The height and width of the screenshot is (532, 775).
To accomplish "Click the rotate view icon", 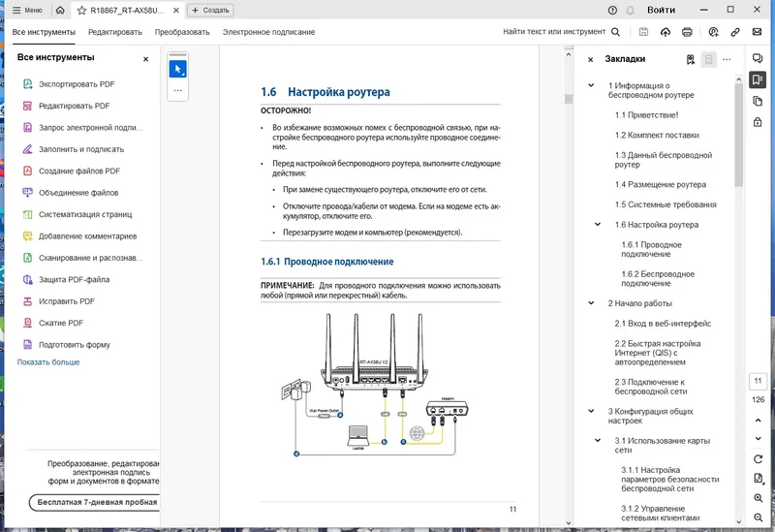I will 758,459.
